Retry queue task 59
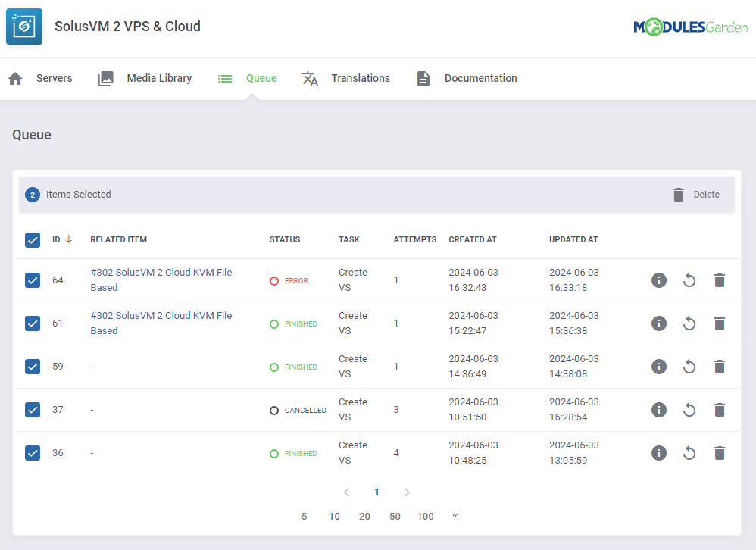Viewport: 756px width, 550px height. click(689, 367)
